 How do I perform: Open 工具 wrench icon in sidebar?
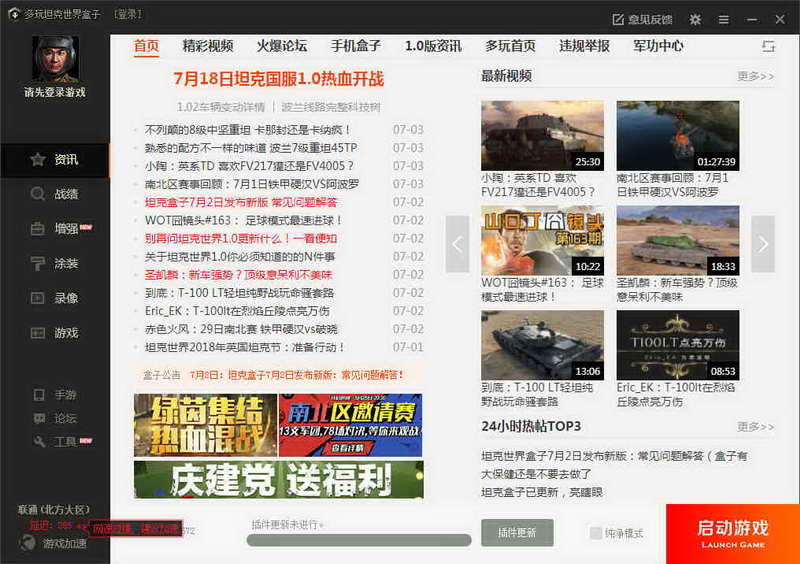click(x=39, y=442)
